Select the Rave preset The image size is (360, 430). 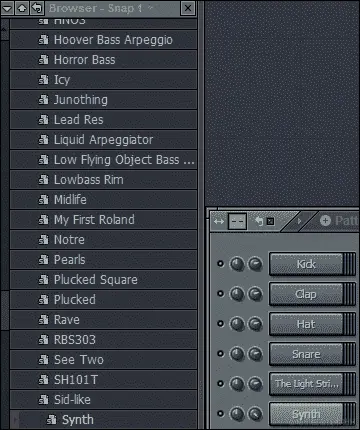[x=103, y=320]
